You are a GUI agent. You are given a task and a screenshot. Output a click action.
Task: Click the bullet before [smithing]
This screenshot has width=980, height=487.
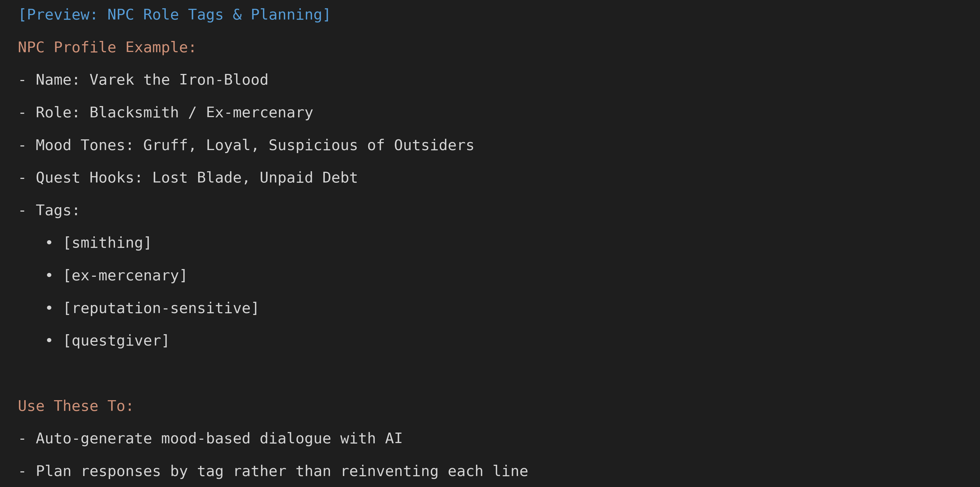pos(49,243)
